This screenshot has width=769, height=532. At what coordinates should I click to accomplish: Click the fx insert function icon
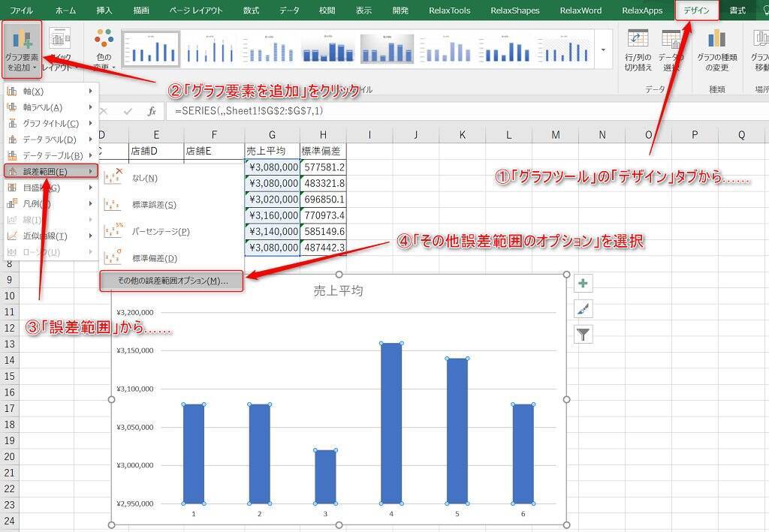(152, 111)
